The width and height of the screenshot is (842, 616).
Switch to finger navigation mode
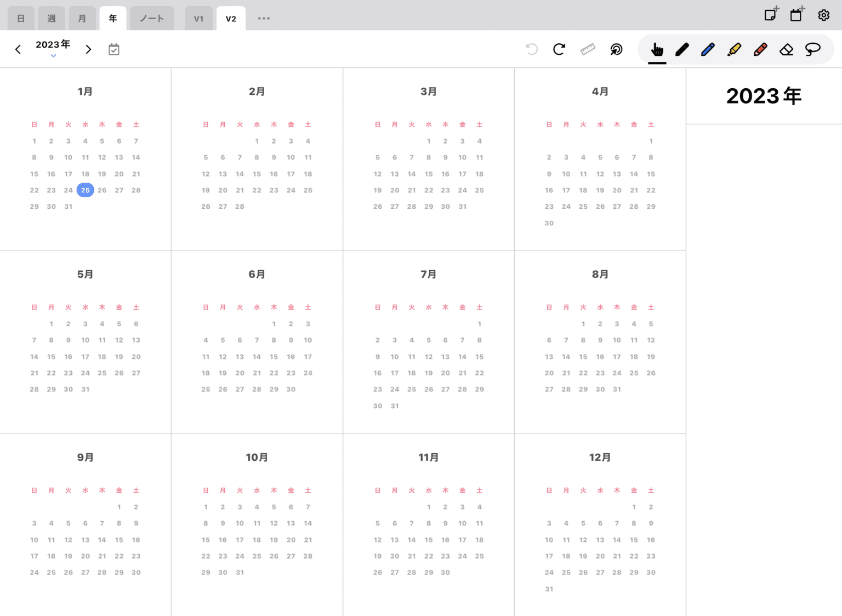point(657,49)
